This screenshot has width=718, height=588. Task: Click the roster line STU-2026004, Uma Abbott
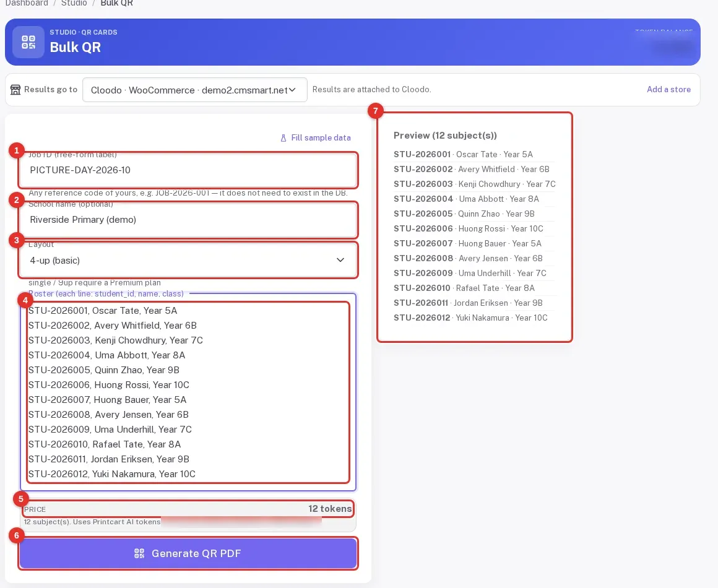106,355
